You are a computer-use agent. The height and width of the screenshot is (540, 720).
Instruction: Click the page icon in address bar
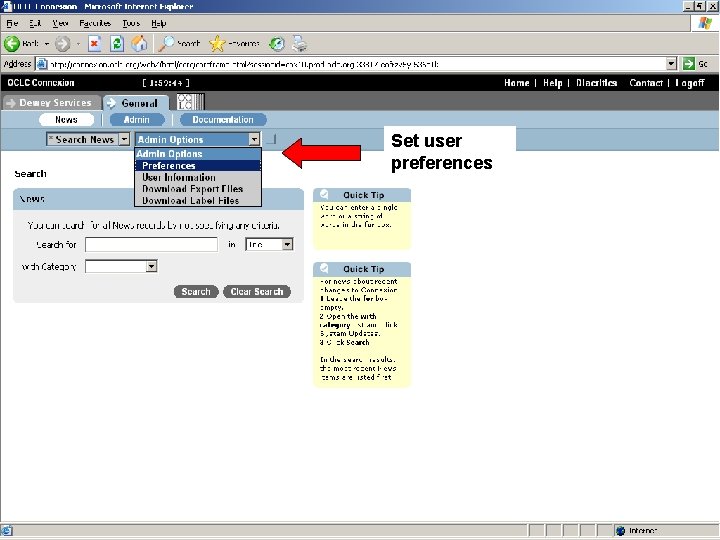coord(41,64)
